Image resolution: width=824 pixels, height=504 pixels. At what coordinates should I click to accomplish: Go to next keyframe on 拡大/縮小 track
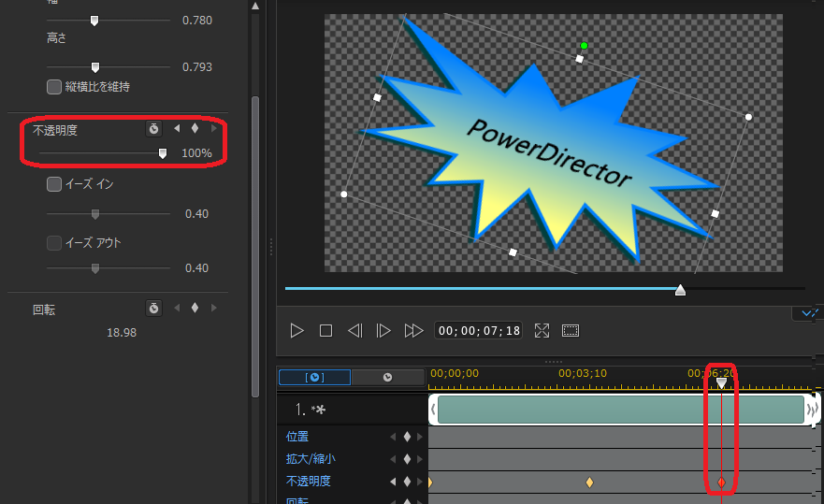click(419, 459)
